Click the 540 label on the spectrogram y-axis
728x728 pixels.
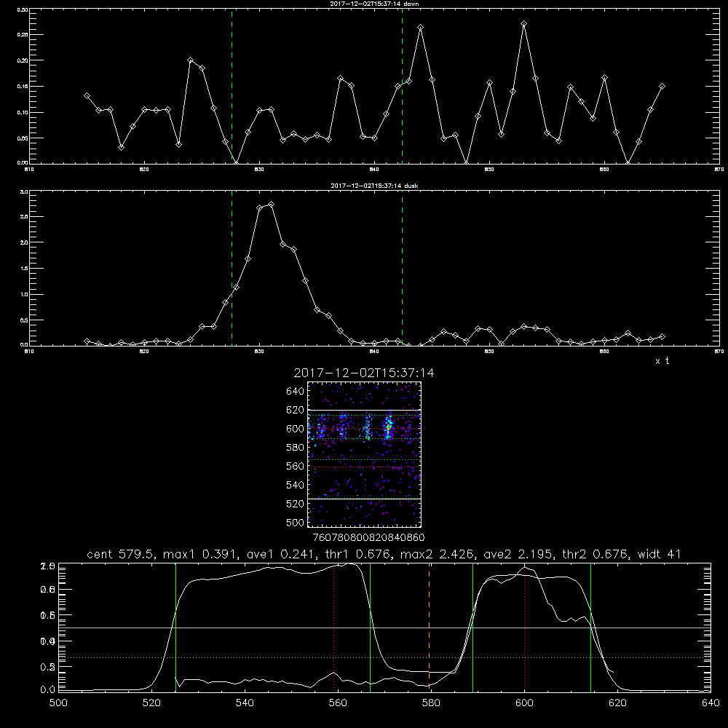(x=296, y=485)
